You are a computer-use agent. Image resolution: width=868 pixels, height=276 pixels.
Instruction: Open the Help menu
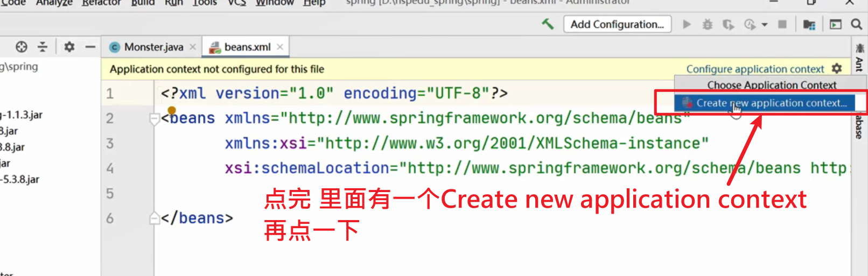[314, 3]
